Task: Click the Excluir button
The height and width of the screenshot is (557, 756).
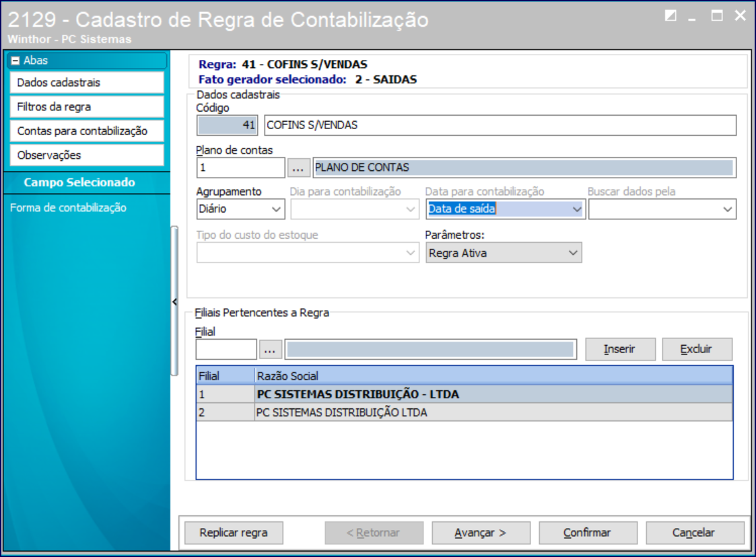Action: [697, 349]
